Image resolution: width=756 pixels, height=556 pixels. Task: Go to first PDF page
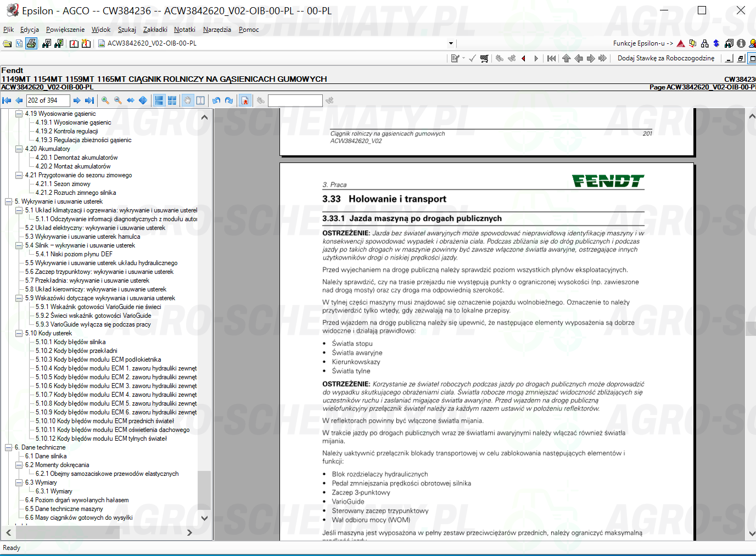[7, 100]
